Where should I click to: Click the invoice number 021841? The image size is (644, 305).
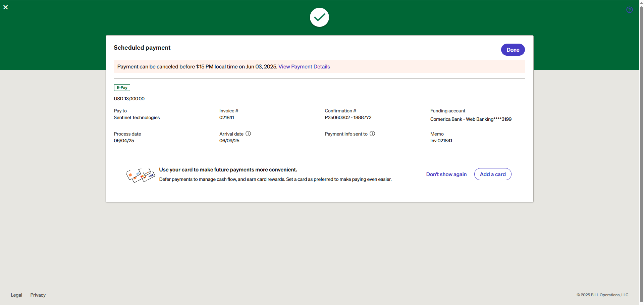coord(227,118)
